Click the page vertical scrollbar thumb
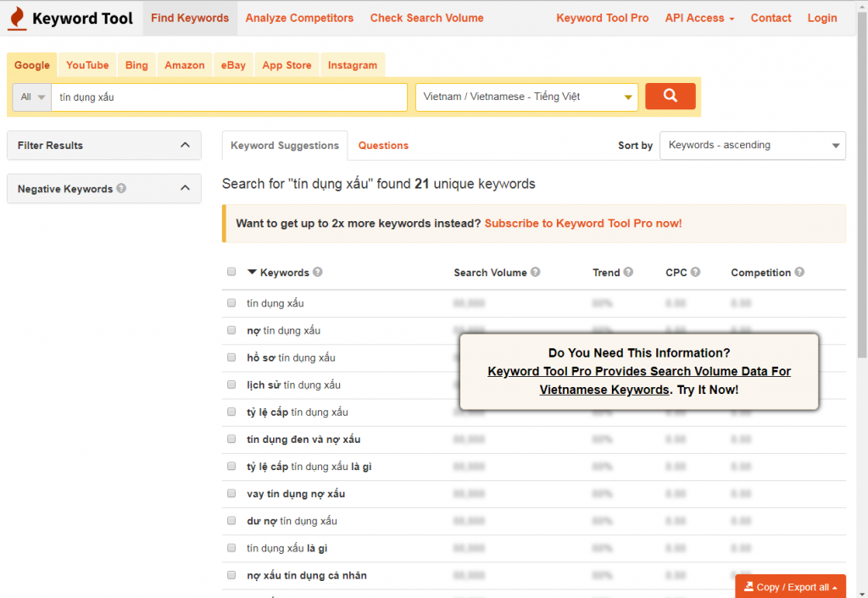Screen dimensions: 868x598 (x=862, y=185)
